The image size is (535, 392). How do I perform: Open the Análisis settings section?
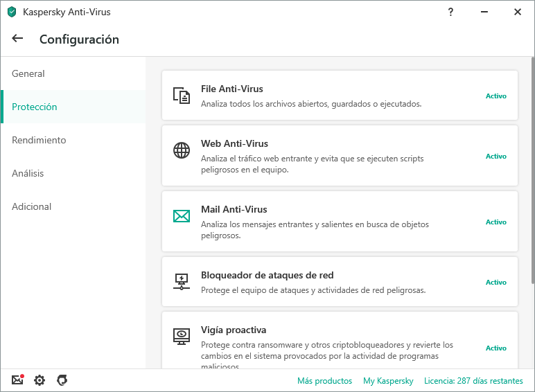click(x=28, y=173)
